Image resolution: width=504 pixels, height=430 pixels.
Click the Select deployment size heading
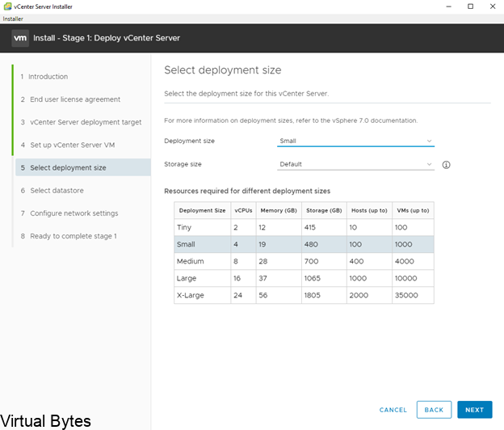coord(223,70)
